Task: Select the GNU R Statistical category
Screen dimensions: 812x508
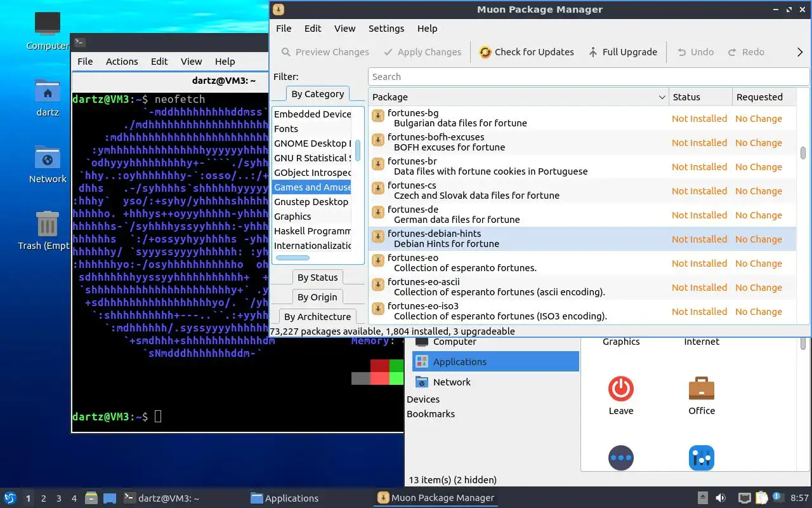Action: point(312,158)
